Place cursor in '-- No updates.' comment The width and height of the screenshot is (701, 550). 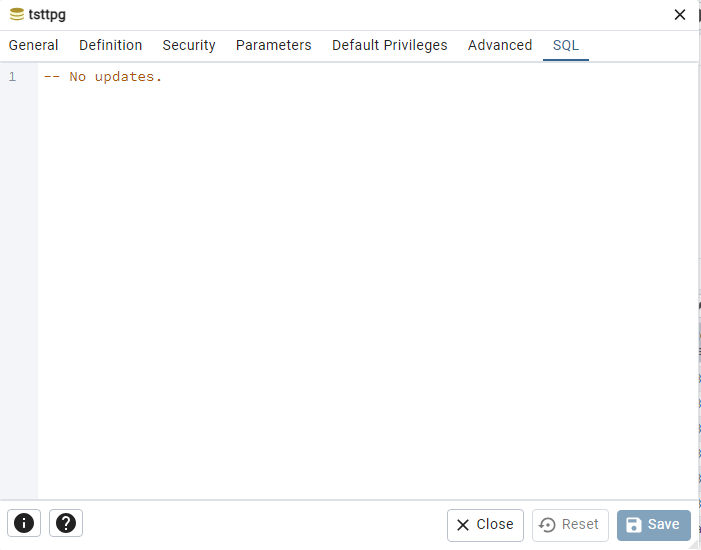click(x=102, y=77)
